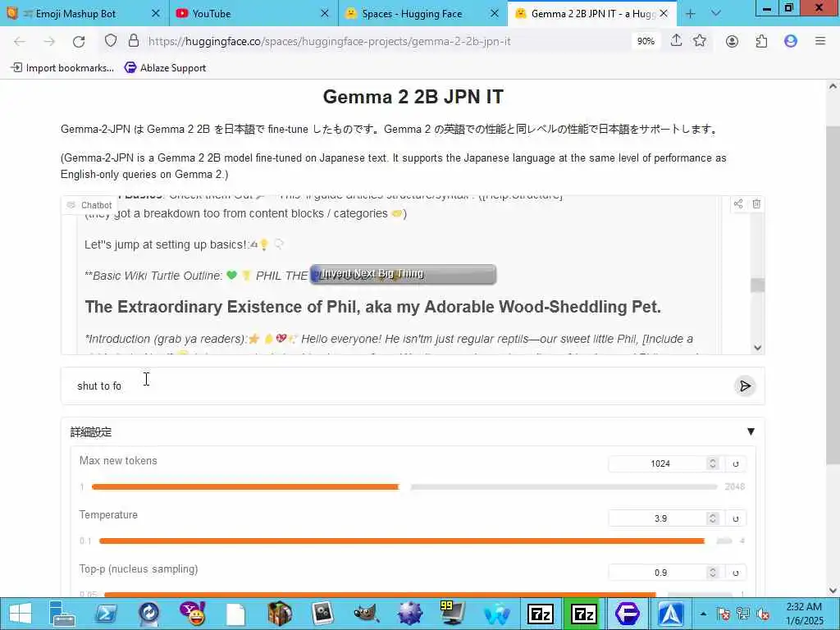Share the chatbot conversation
This screenshot has width=840, height=630.
pos(738,203)
